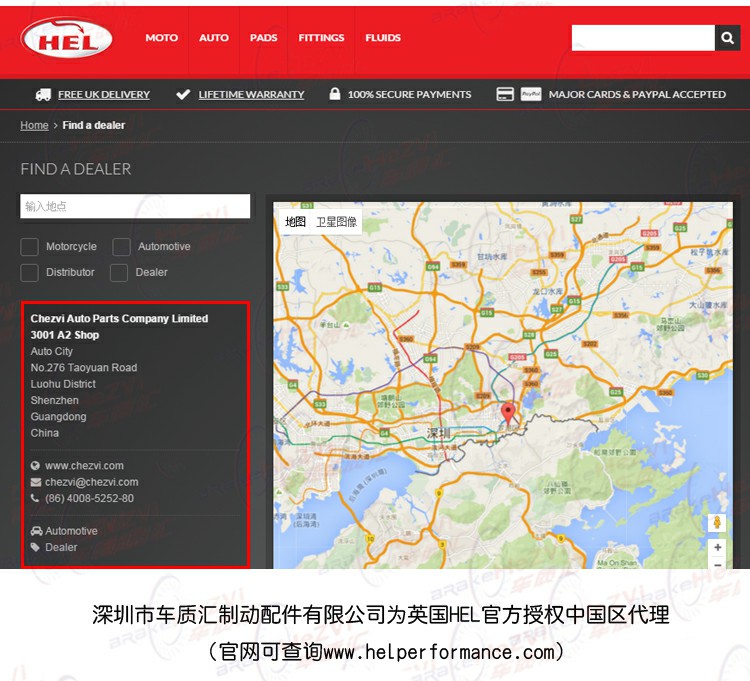This screenshot has height=681, width=750.
Task: Click the location search input field
Action: point(135,206)
